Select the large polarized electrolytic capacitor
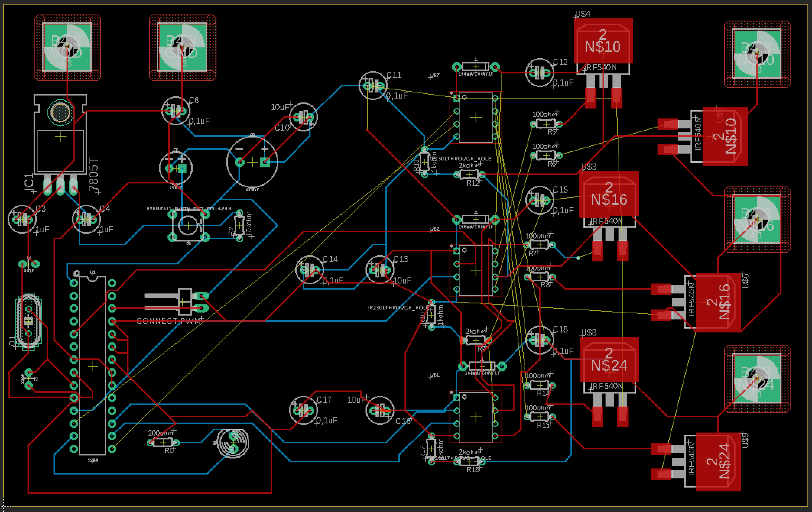Image resolution: width=812 pixels, height=512 pixels. click(252, 162)
